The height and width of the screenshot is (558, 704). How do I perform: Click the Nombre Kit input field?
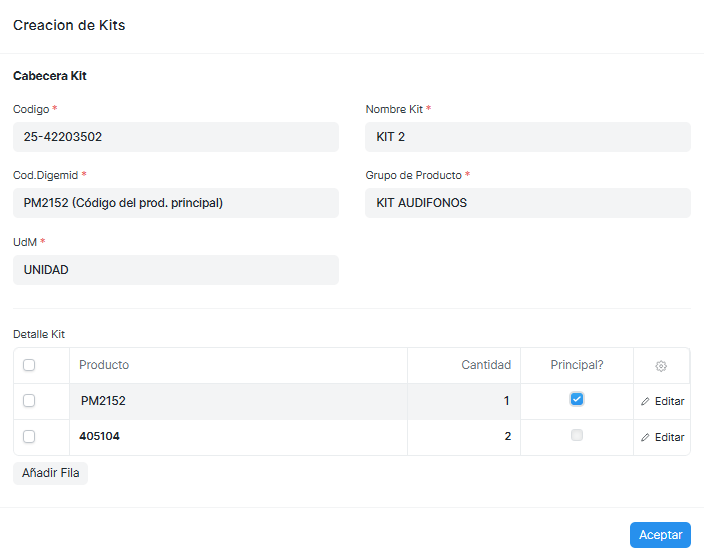point(528,137)
